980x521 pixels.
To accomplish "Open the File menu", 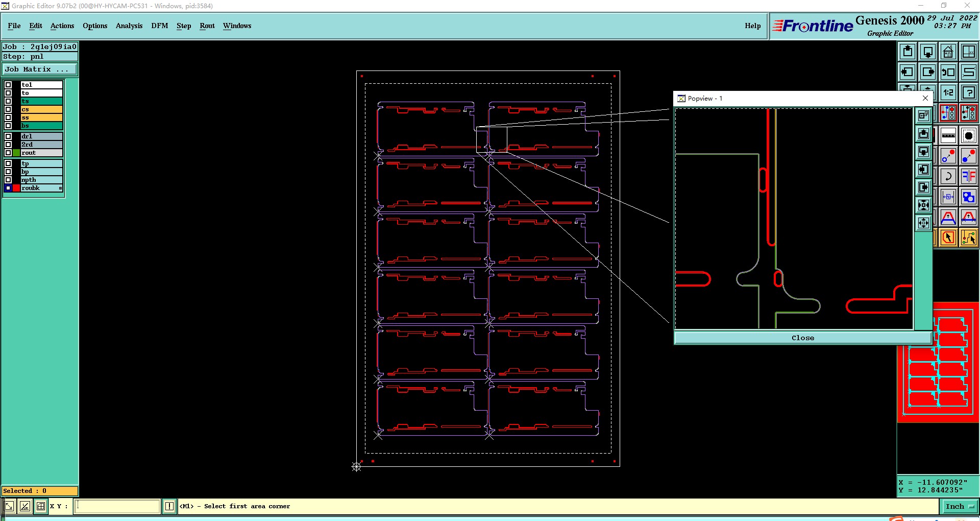I will coord(14,26).
